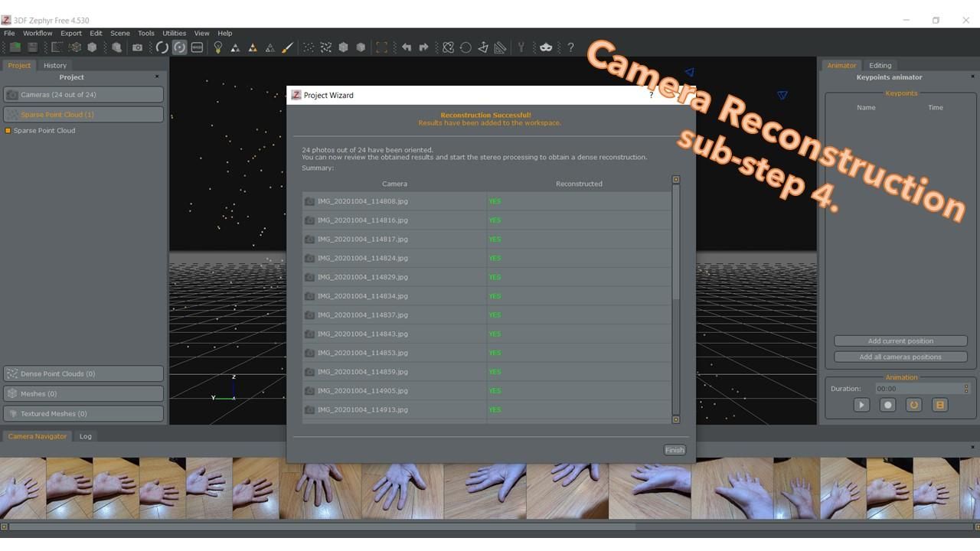Open settings via the wrench toolbar icon

521,47
